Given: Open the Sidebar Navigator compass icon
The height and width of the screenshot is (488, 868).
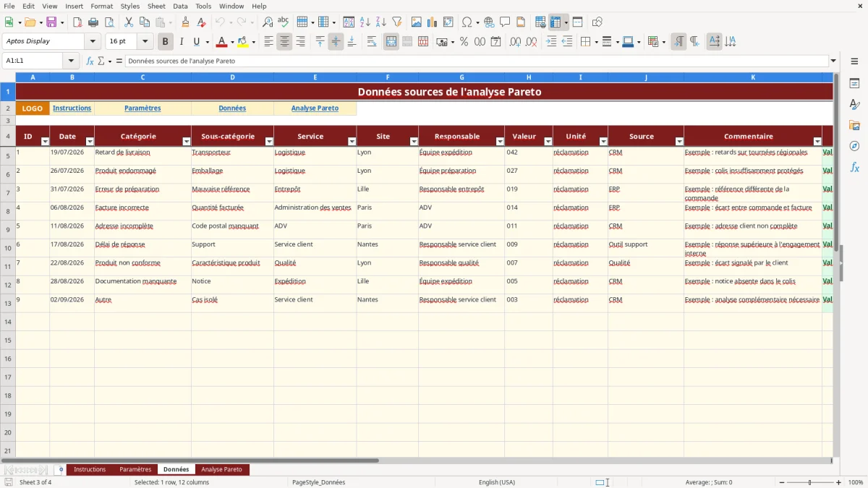Looking at the screenshot, I should click(854, 146).
